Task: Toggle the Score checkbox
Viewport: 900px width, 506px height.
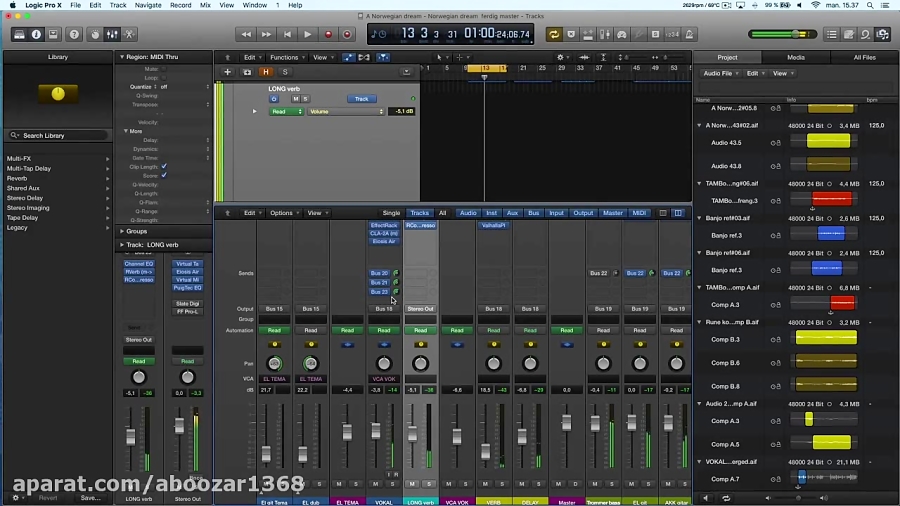Action: tap(164, 176)
